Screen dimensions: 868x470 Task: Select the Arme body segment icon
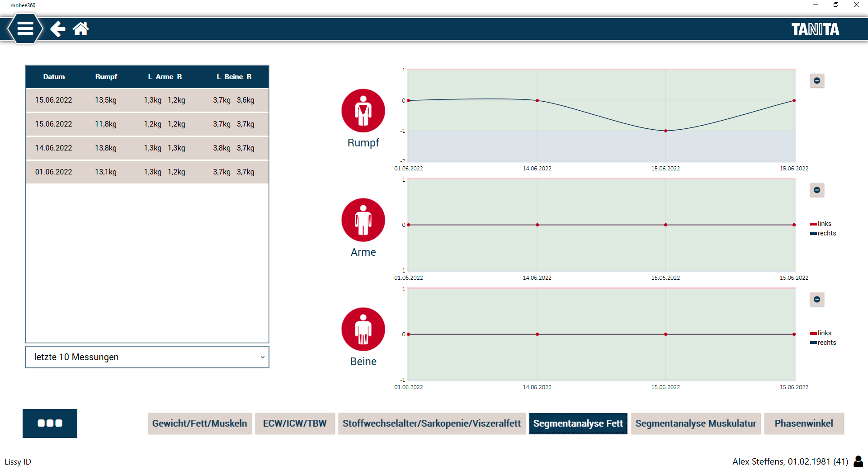363,220
